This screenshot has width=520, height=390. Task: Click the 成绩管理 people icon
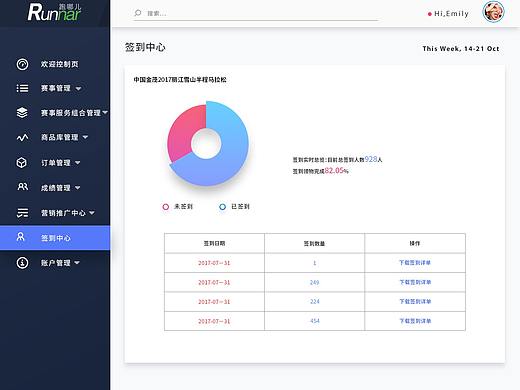coord(22,187)
